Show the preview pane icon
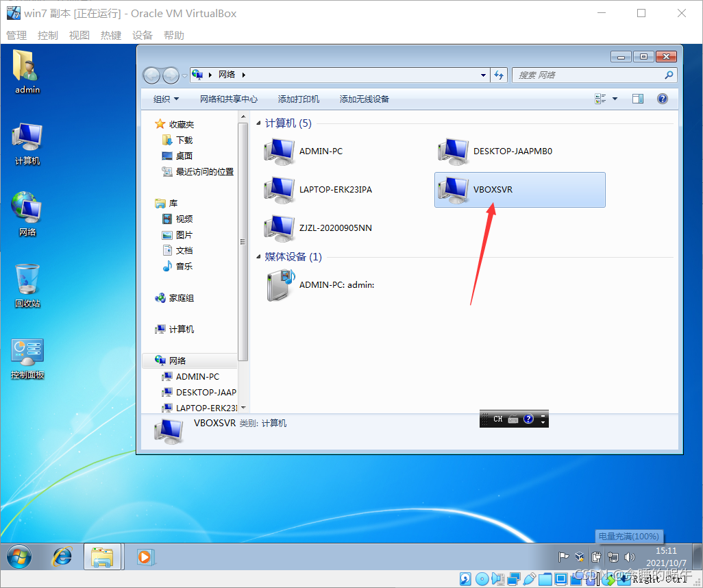 click(x=637, y=99)
